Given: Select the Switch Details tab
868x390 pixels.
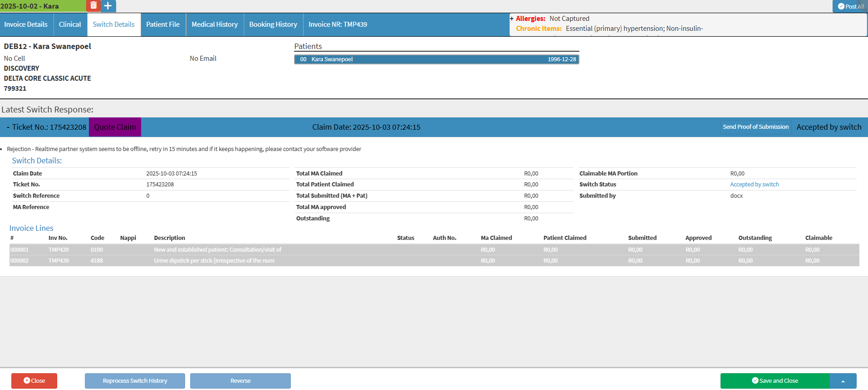Looking at the screenshot, I should pos(113,24).
